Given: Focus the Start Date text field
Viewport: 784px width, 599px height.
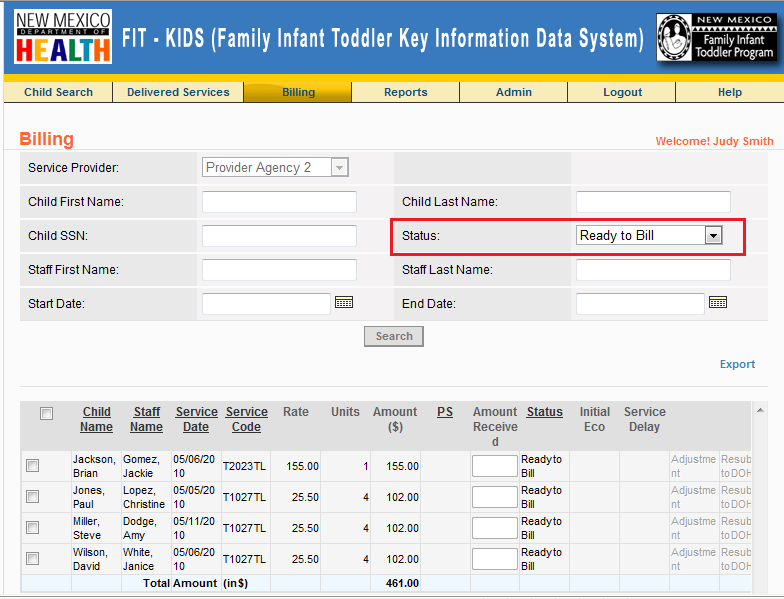Looking at the screenshot, I should tap(266, 304).
